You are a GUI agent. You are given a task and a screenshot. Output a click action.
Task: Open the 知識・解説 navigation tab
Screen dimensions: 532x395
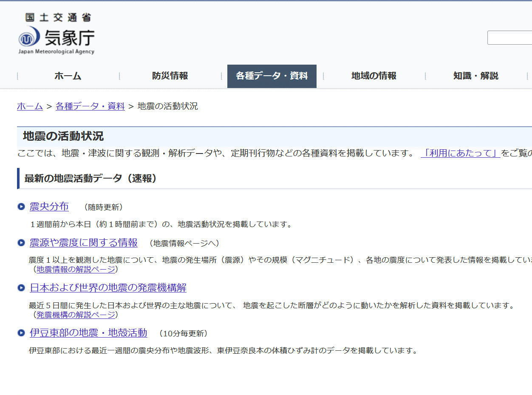tap(476, 76)
